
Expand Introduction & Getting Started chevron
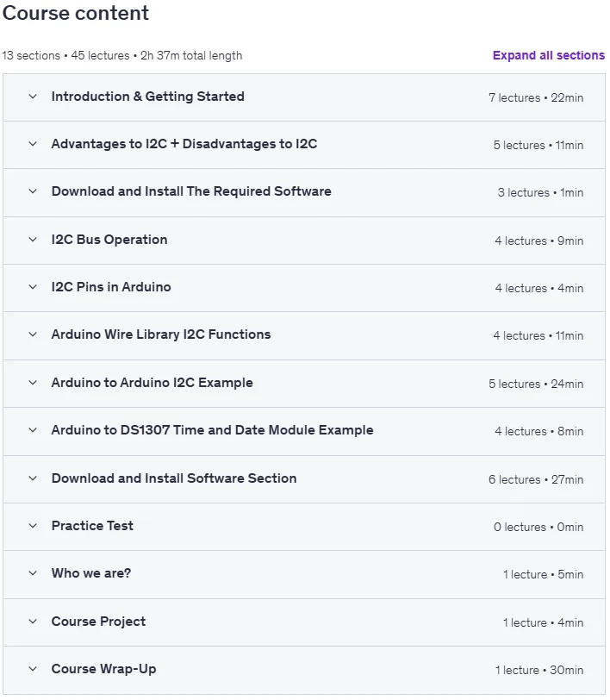point(33,97)
